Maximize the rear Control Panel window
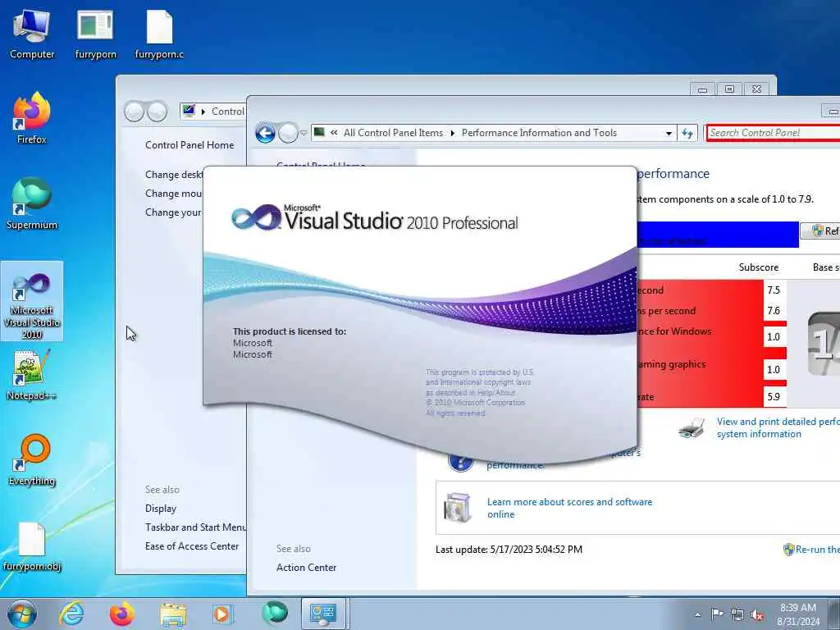This screenshot has height=630, width=840. (729, 89)
